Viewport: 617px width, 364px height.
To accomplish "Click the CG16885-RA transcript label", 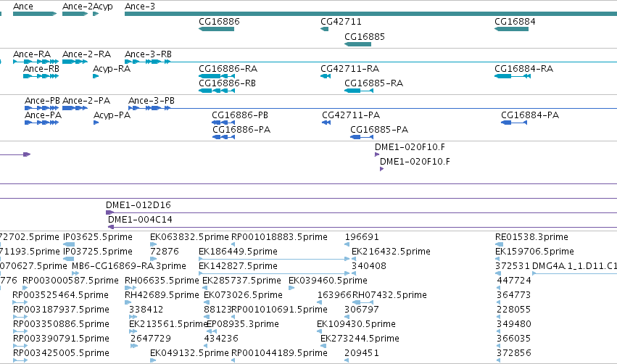I will click(373, 83).
